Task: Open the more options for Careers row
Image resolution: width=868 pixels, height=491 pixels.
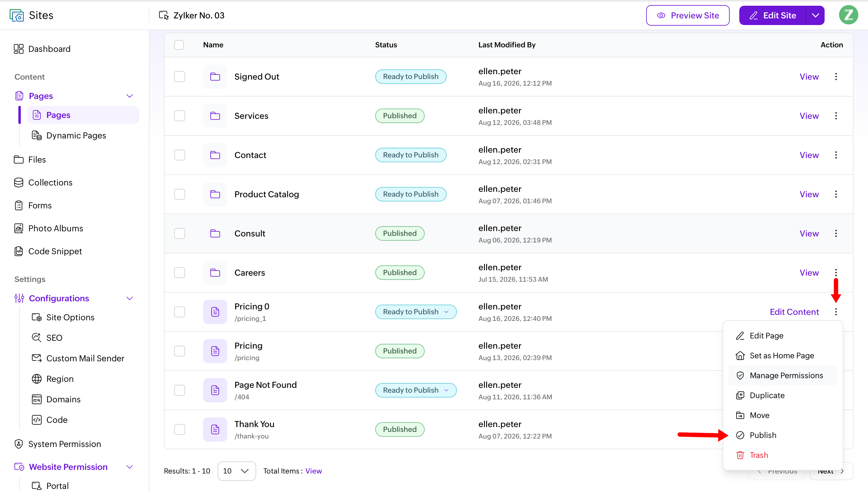Action: [x=836, y=272]
